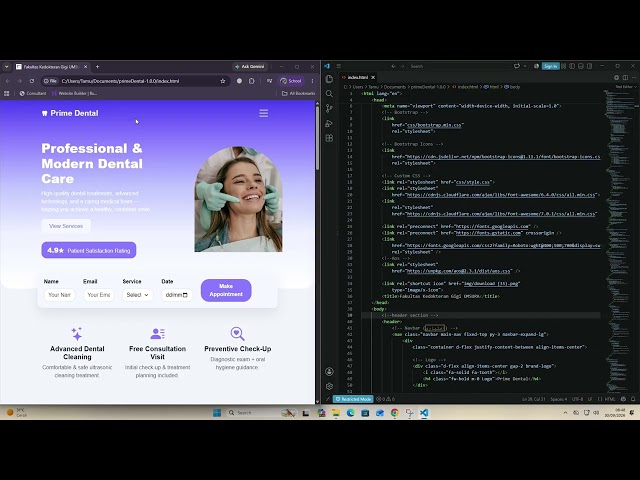Reload the page in Chrome
The width and height of the screenshot is (640, 480).
32,81
